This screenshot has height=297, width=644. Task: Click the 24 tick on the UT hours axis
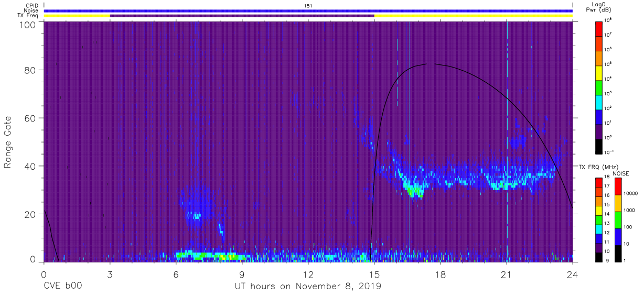[573, 273]
